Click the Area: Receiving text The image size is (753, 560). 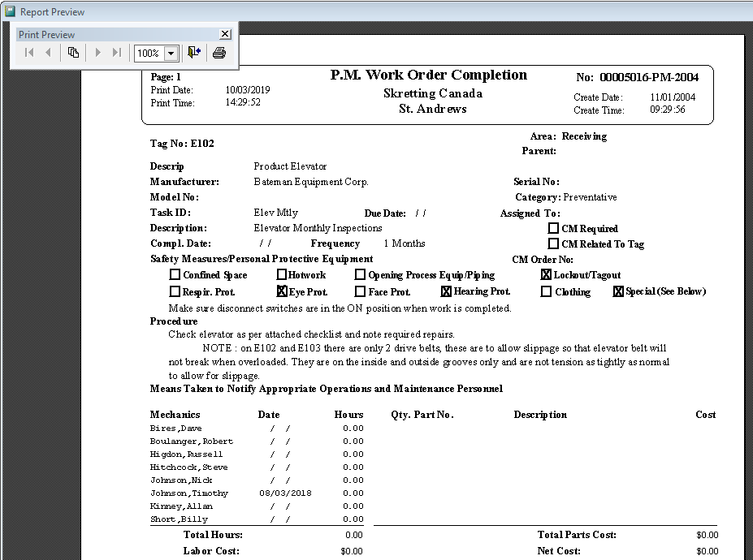568,136
